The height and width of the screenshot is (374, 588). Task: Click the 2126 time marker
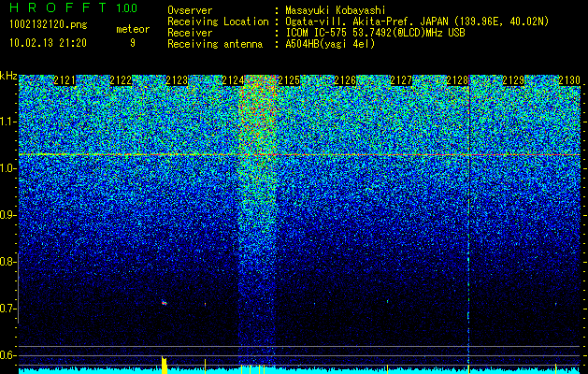pos(345,80)
